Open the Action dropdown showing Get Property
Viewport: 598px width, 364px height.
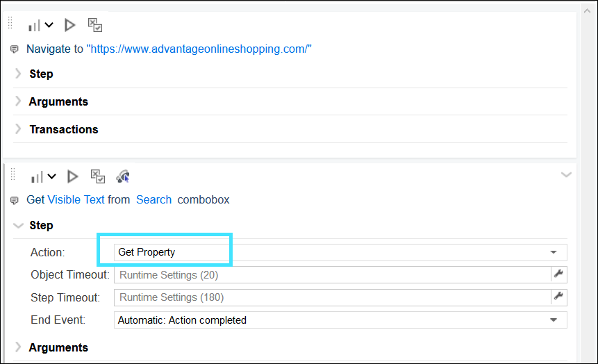(554, 252)
